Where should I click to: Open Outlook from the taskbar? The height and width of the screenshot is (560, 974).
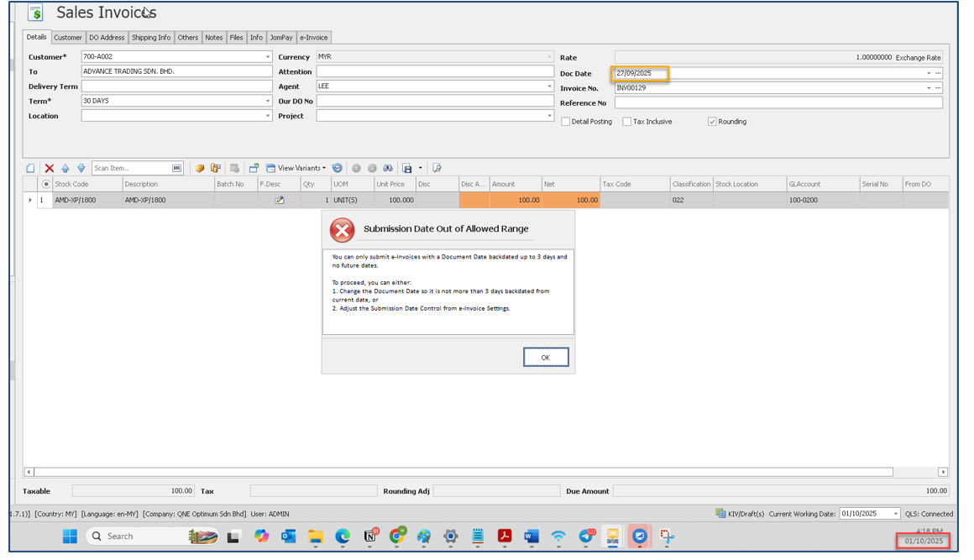coord(288,536)
